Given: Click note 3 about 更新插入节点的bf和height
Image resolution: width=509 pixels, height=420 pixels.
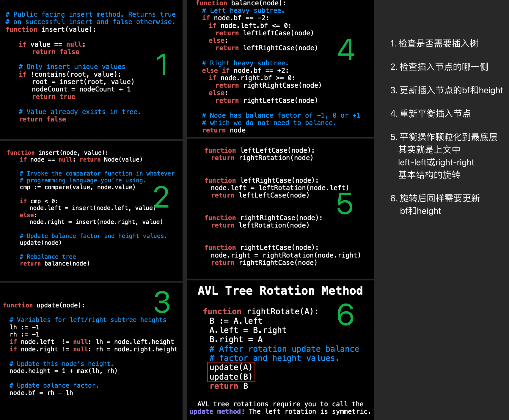Looking at the screenshot, I should [x=446, y=90].
